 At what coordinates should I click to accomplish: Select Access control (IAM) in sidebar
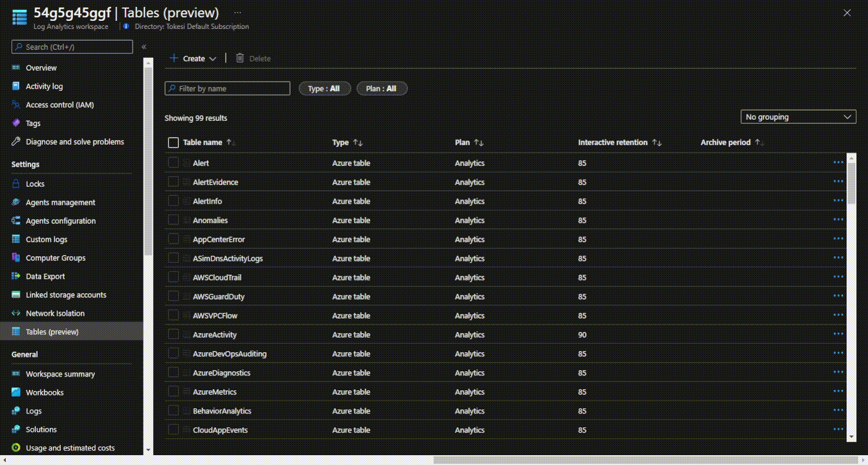point(60,105)
